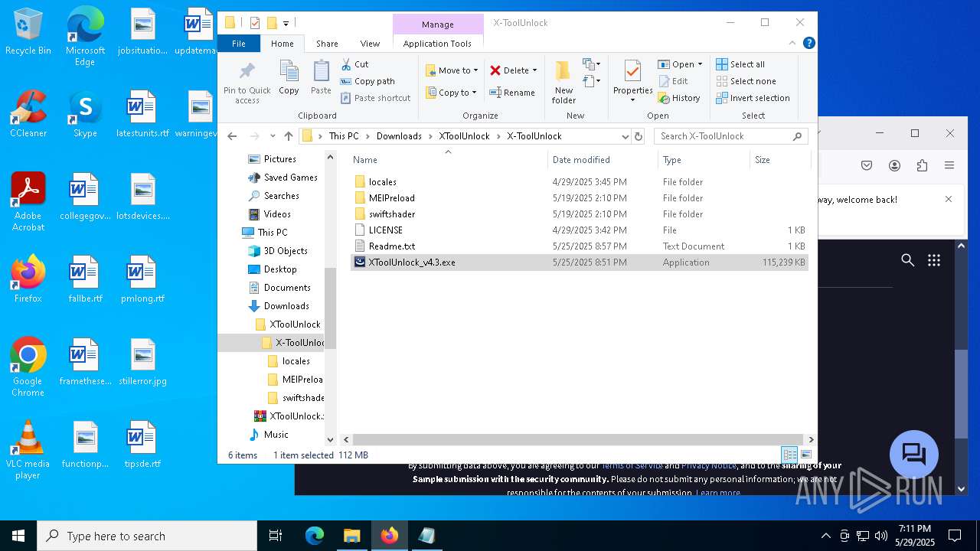Select 3D Objects in navigation pane
Image resolution: width=980 pixels, height=551 pixels.
286,251
